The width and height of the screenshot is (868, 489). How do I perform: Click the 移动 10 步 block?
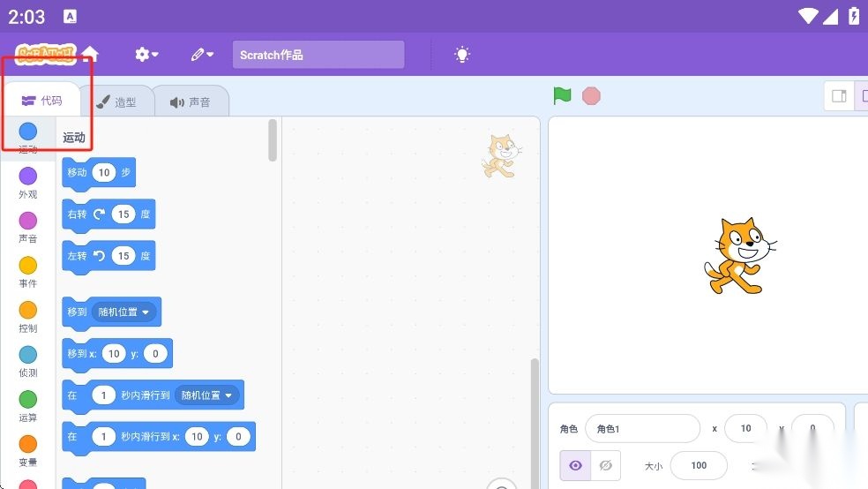click(99, 173)
